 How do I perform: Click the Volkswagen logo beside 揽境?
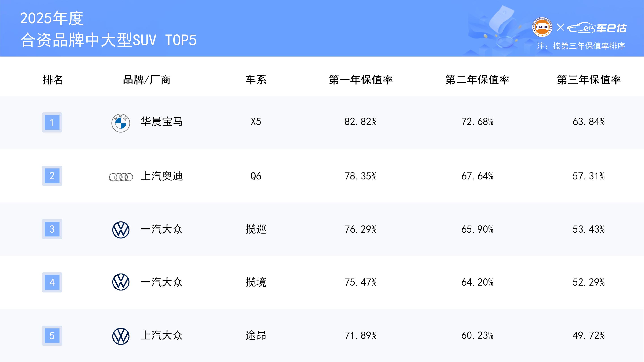pyautogui.click(x=121, y=282)
